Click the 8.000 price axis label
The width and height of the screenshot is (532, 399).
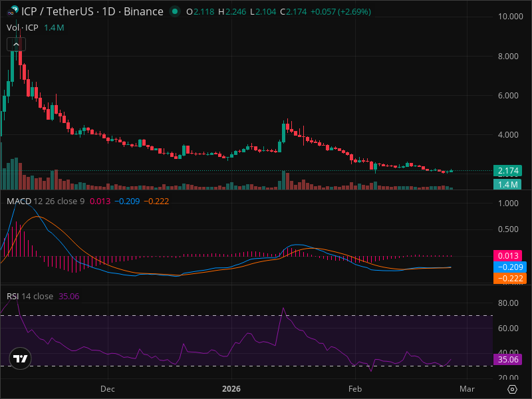click(508, 57)
